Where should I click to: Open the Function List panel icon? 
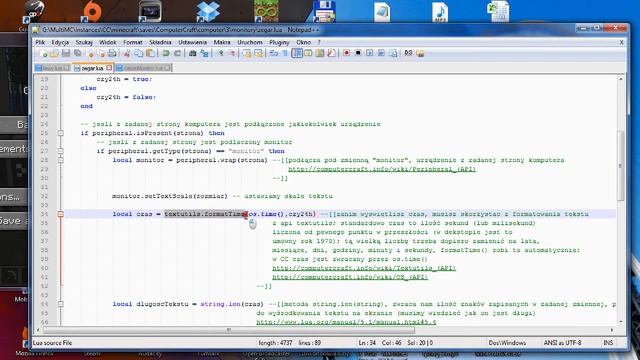coord(331,53)
